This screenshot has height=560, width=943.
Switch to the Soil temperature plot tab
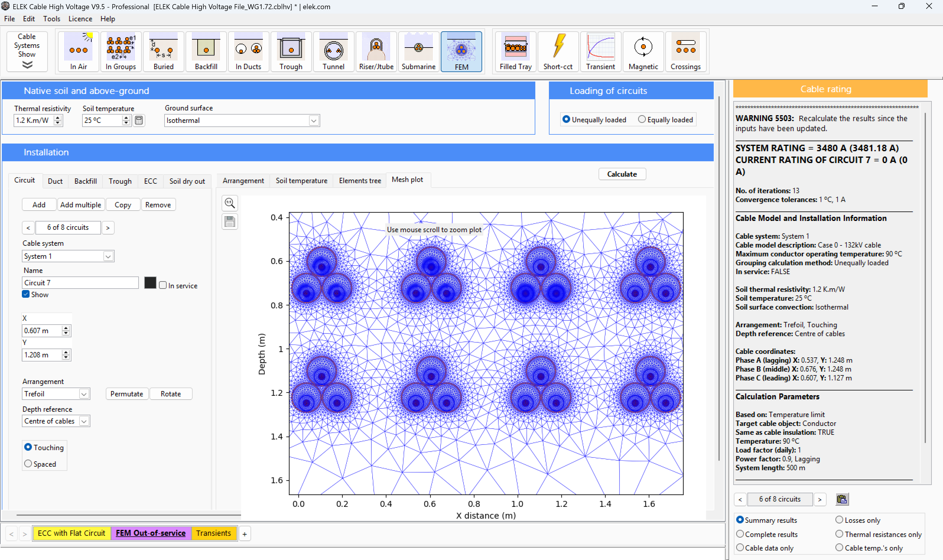(x=302, y=180)
